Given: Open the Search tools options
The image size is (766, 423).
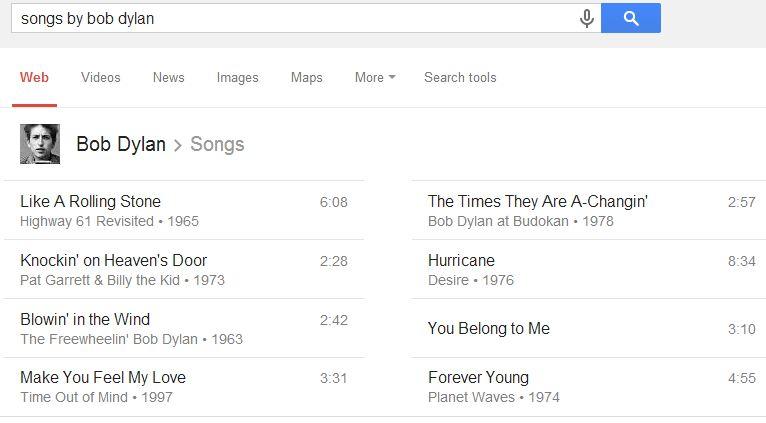Looking at the screenshot, I should click(x=460, y=77).
